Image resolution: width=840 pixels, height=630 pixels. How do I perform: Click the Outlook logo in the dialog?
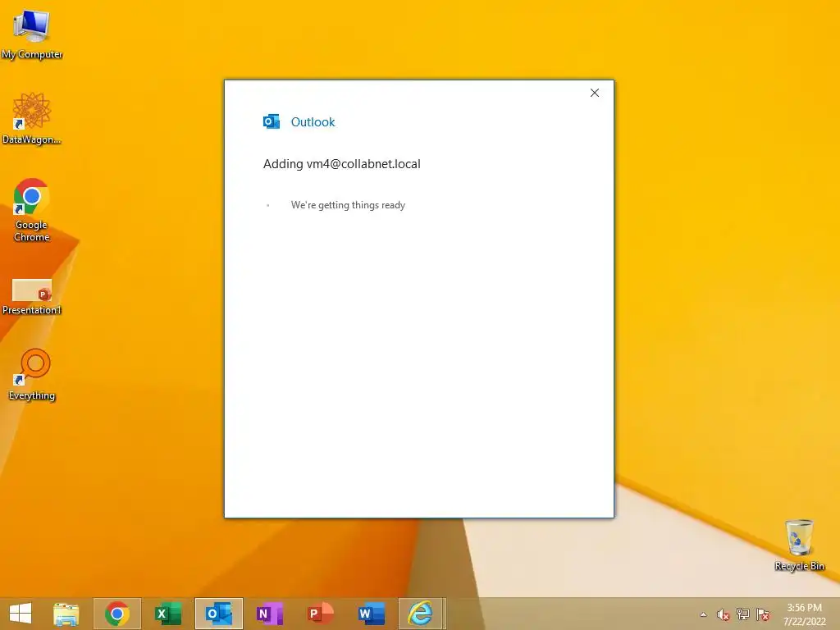tap(272, 121)
